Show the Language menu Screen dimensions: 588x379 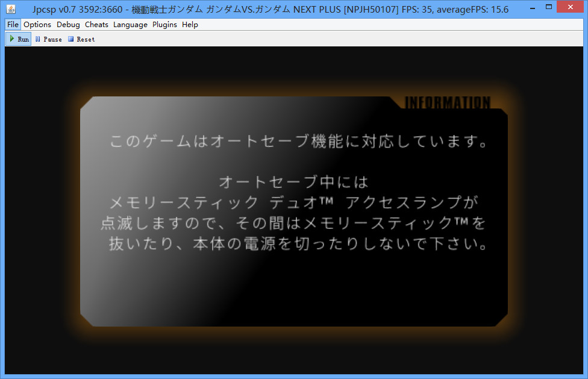[130, 25]
